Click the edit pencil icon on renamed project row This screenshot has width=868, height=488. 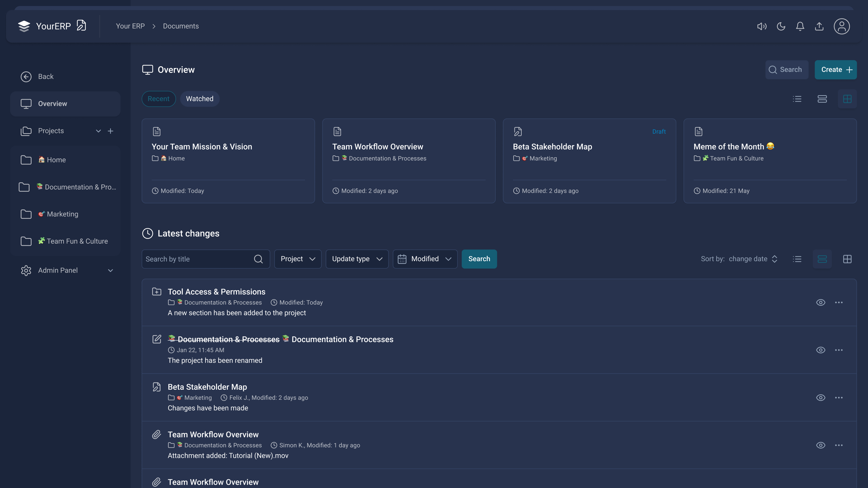tap(156, 339)
